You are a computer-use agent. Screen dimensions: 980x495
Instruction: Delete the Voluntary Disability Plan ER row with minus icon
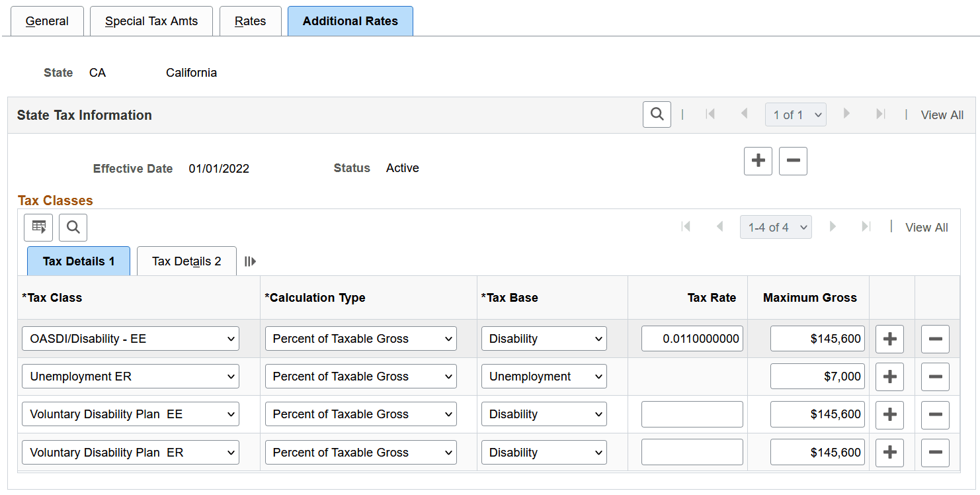pos(935,452)
